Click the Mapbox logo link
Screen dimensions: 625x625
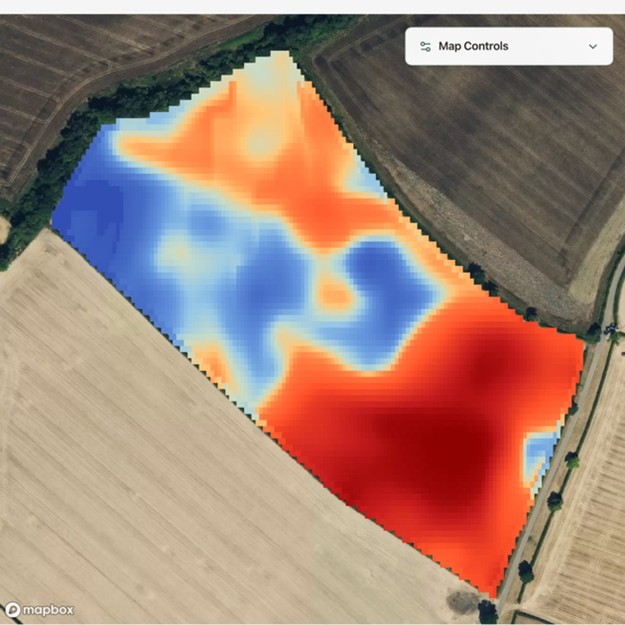[39, 609]
